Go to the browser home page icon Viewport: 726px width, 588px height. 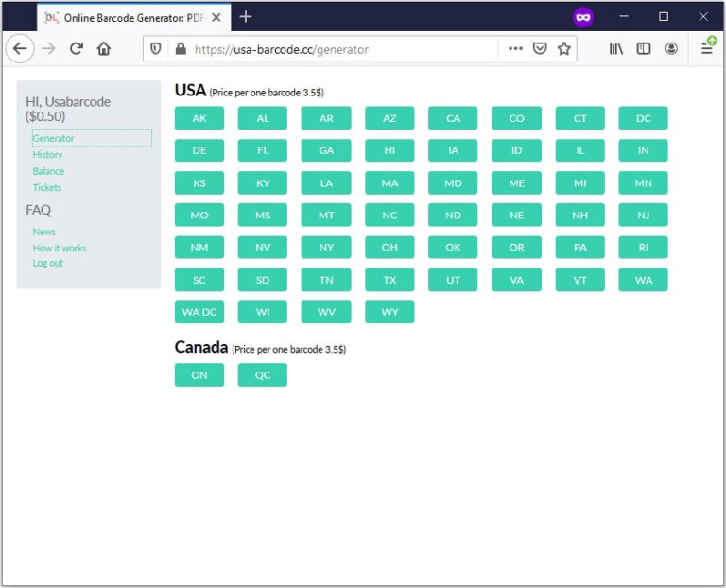point(104,49)
